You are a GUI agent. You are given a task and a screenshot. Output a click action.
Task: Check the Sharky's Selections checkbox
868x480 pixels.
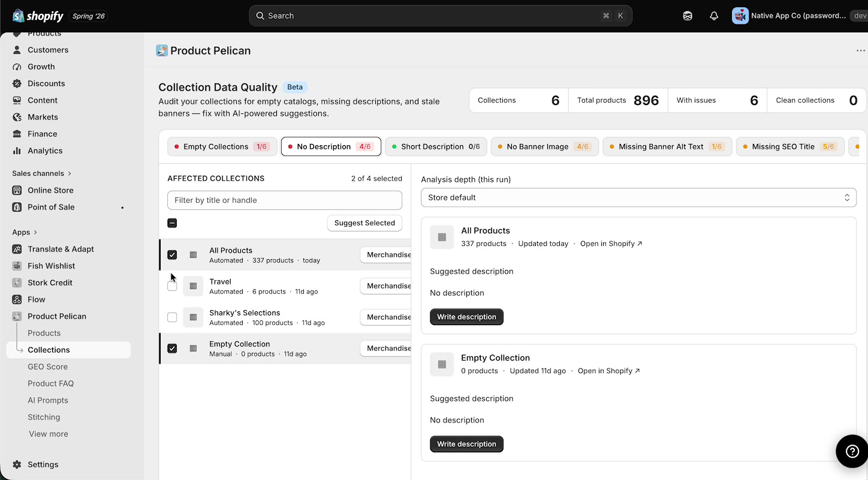(x=172, y=317)
